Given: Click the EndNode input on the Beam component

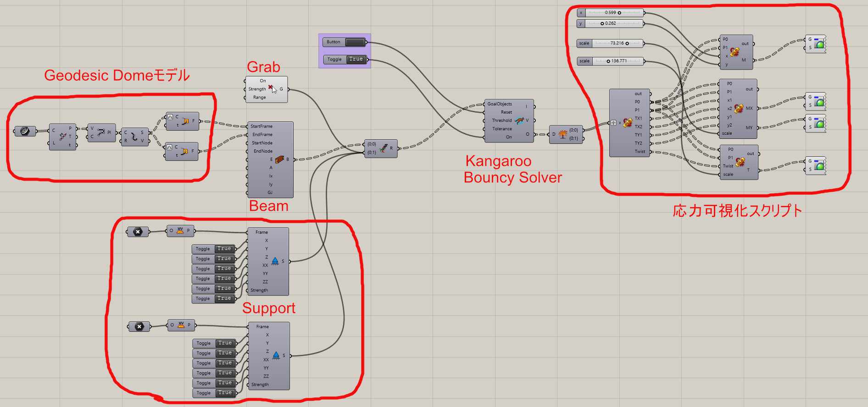Looking at the screenshot, I should pos(263,151).
